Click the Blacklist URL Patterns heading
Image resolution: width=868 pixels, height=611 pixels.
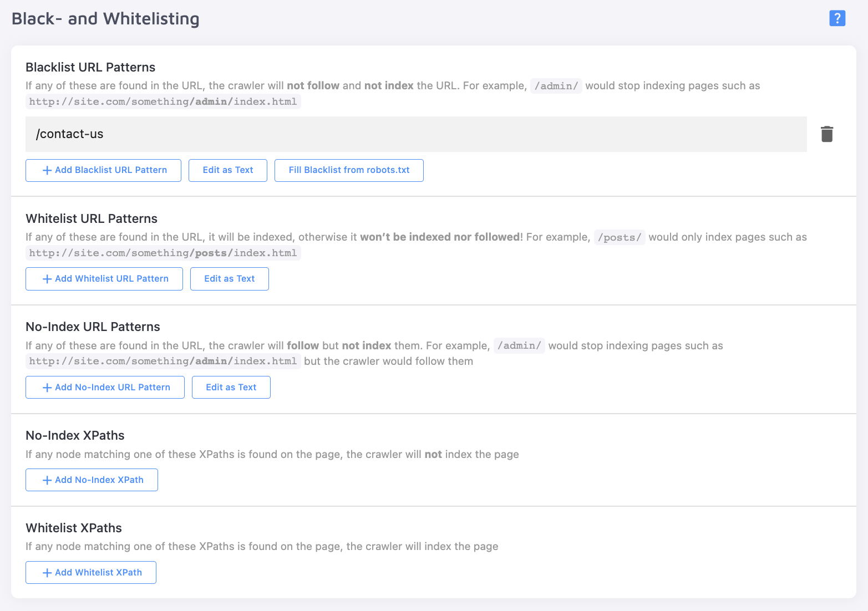(x=90, y=67)
